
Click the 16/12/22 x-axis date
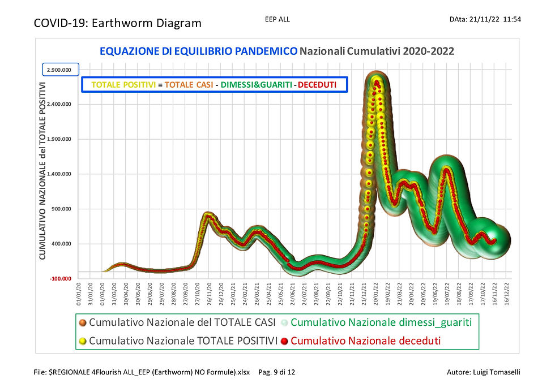[506, 294]
